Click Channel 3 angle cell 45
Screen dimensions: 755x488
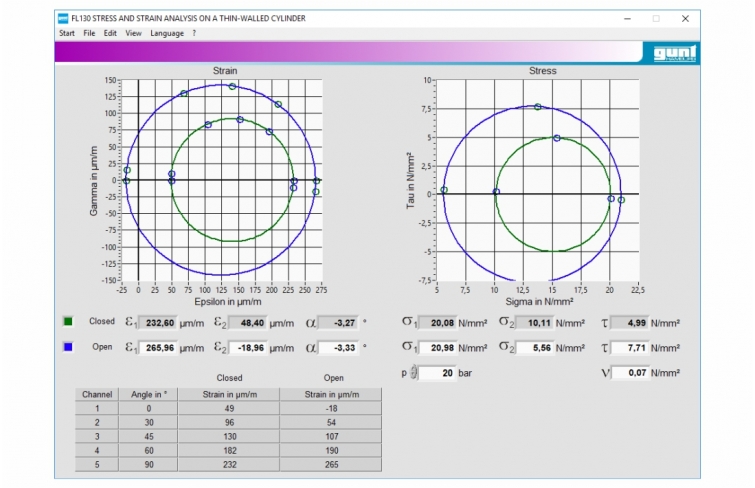click(148, 436)
